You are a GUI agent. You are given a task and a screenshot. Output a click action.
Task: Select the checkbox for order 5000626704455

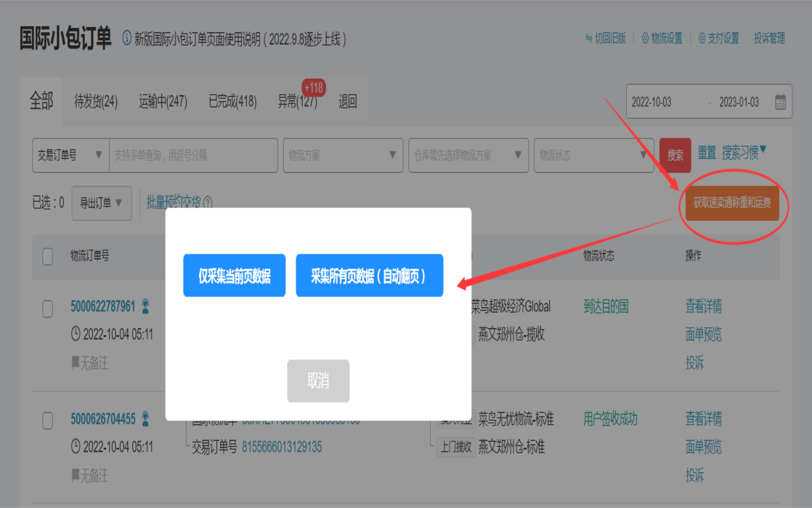coord(47,419)
